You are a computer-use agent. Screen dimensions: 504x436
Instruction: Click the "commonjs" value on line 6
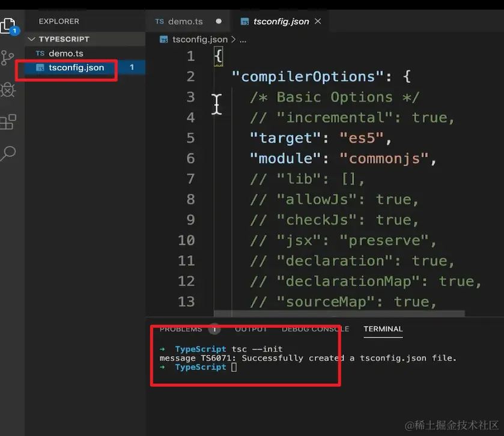click(384, 159)
